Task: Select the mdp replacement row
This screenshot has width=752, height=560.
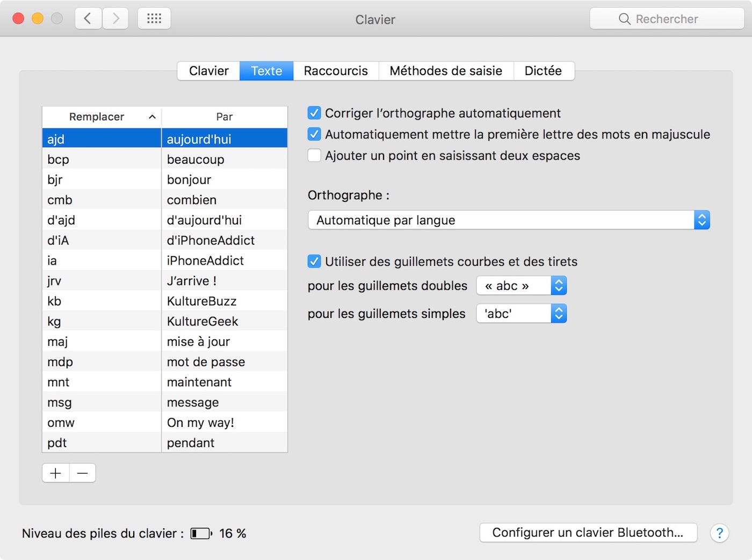Action: pyautogui.click(x=165, y=362)
